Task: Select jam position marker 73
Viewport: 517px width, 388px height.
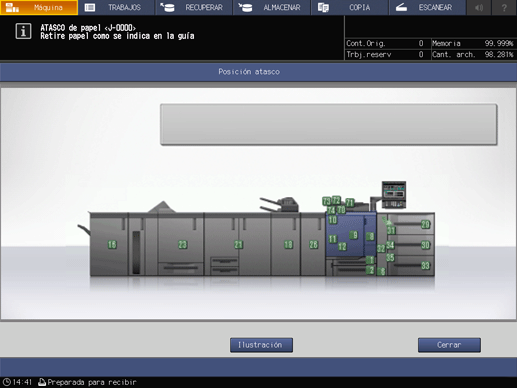Action: click(327, 201)
